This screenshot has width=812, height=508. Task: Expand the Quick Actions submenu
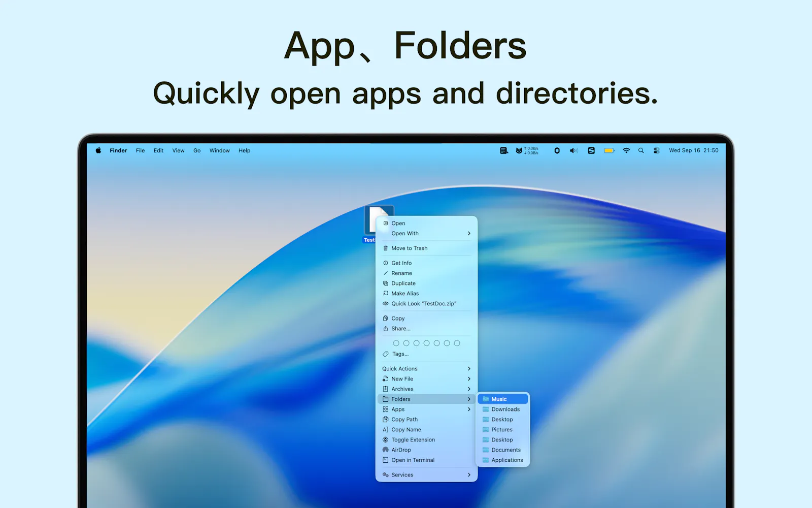pyautogui.click(x=426, y=369)
